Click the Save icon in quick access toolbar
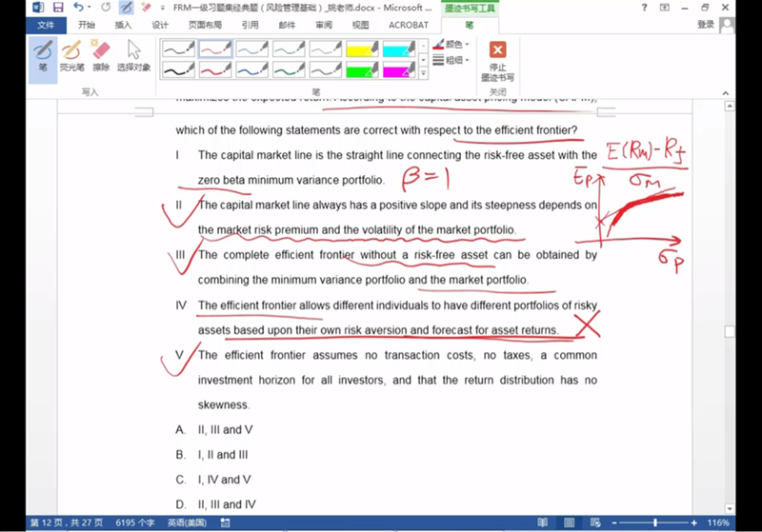762x532 pixels. pyautogui.click(x=59, y=8)
